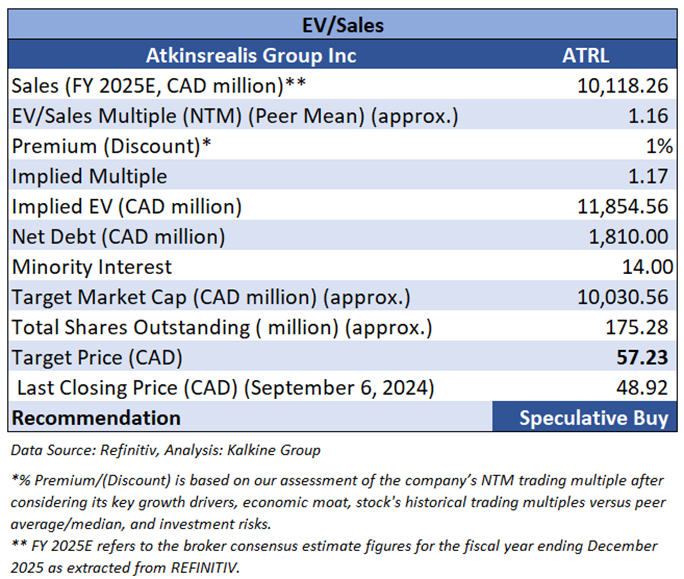Select the Last Closing Price (CAD) label
The height and width of the screenshot is (579, 684).
tap(226, 388)
